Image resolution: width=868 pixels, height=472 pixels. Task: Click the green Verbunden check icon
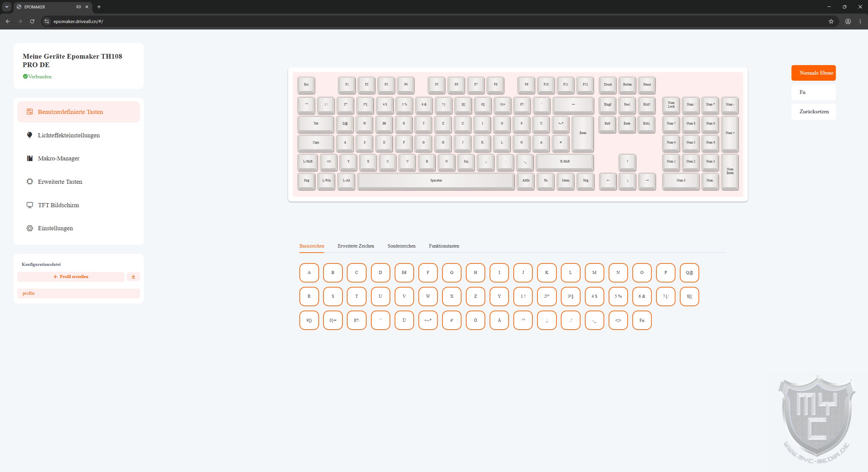tap(25, 76)
